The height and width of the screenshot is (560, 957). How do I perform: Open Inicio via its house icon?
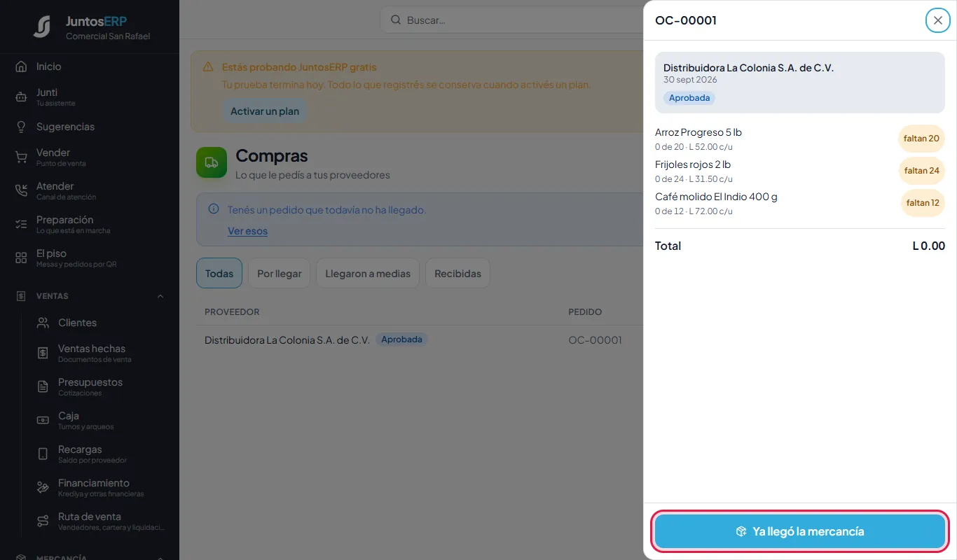point(21,66)
